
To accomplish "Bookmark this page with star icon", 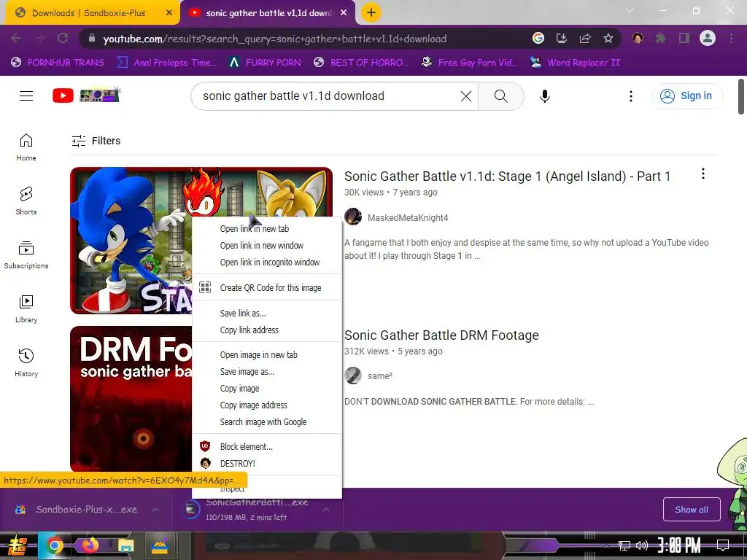I will [608, 39].
